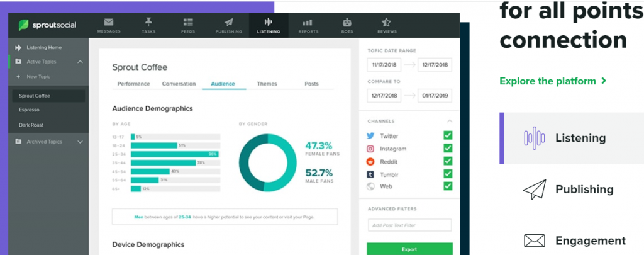Select Sprout Coffee topic in sidebar

48,96
